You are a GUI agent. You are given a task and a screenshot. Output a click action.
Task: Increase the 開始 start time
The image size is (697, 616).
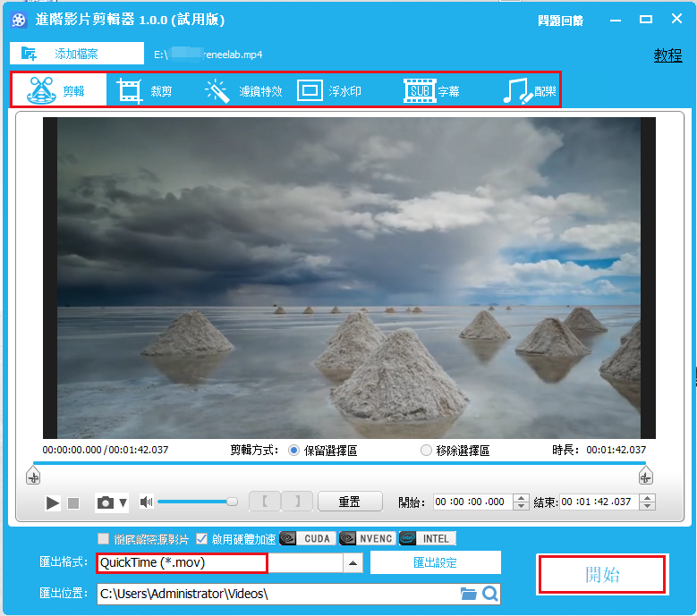[521, 498]
